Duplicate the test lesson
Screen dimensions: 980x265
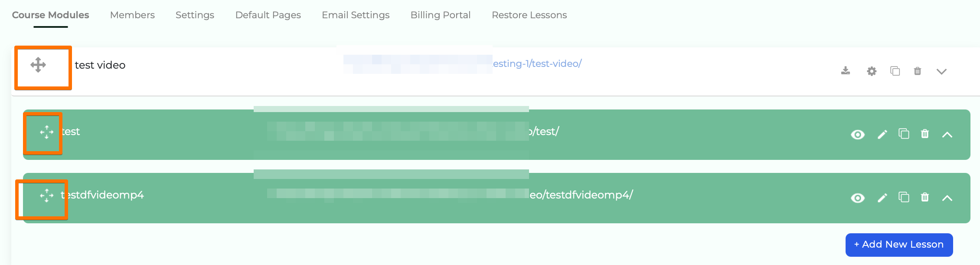[x=904, y=134]
